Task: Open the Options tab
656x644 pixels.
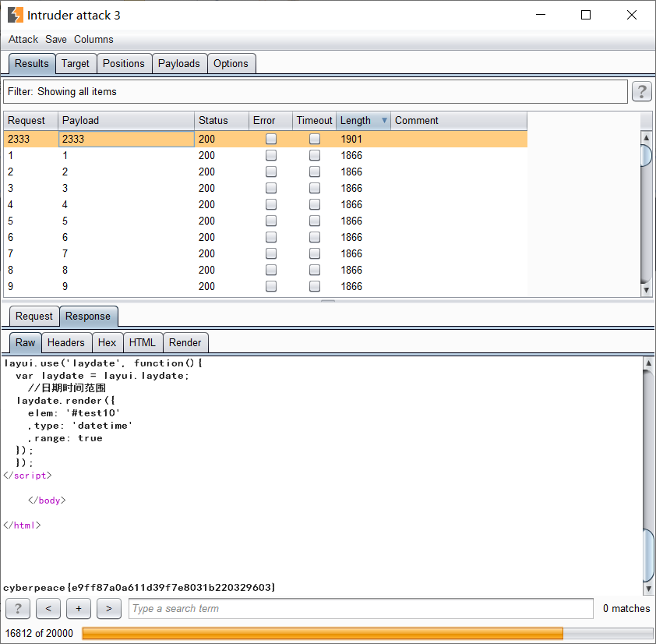Action: click(x=231, y=64)
